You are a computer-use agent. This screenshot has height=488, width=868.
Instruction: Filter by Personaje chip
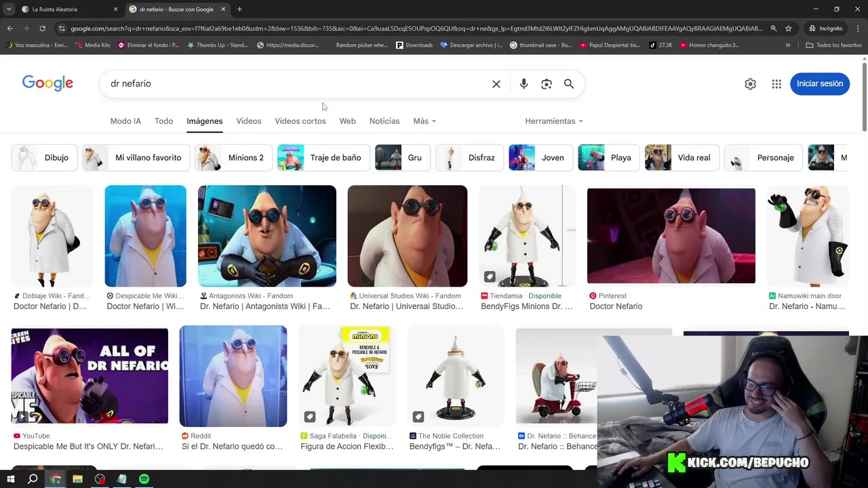[x=764, y=158]
